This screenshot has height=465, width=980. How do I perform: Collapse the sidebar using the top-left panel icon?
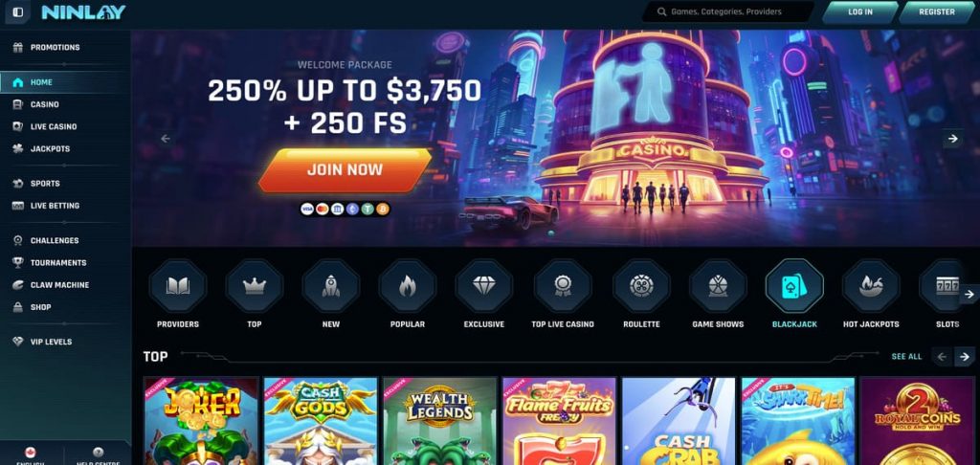pos(17,11)
